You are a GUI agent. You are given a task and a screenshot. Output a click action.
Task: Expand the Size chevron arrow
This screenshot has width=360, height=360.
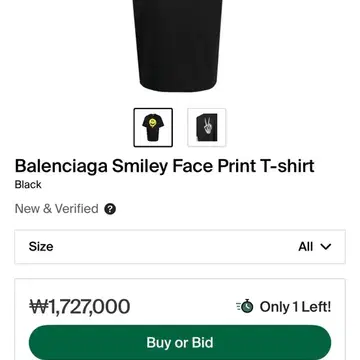click(326, 247)
